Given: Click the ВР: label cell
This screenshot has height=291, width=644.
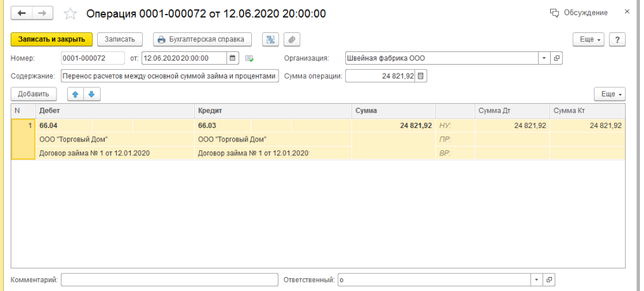Looking at the screenshot, I should 455,153.
